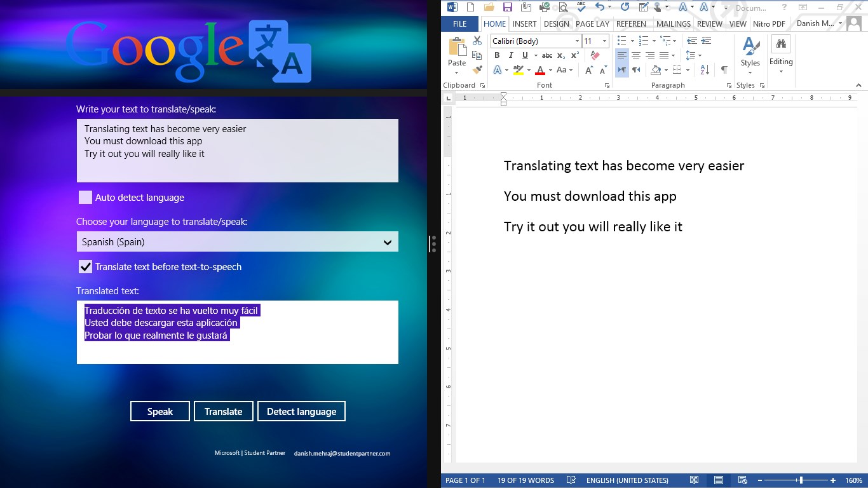Viewport: 868px width, 488px height.
Task: Expand bullets list dropdown arrow
Action: tap(633, 41)
